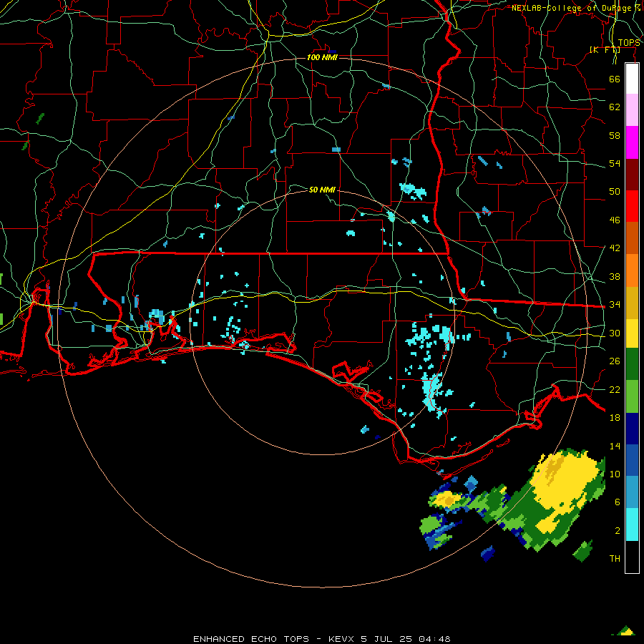Click the 54 legend value
Viewport: 644px width, 644px height.
coord(615,163)
